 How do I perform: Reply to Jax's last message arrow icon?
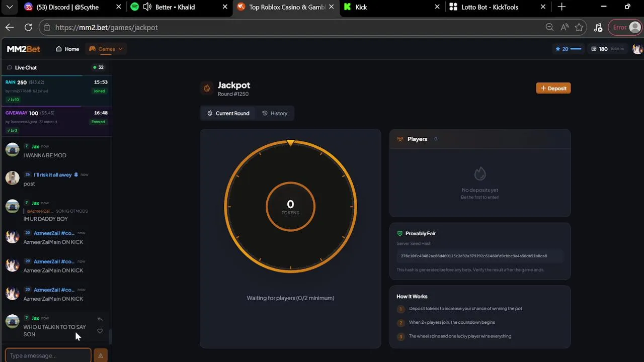[x=100, y=319]
